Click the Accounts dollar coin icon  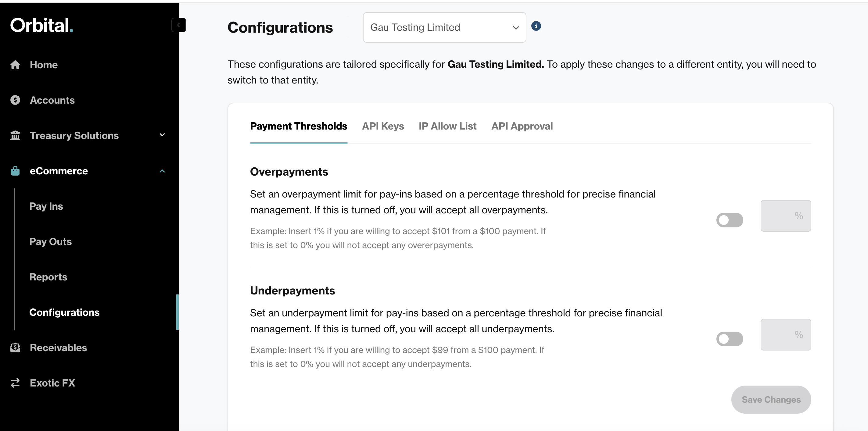[15, 100]
